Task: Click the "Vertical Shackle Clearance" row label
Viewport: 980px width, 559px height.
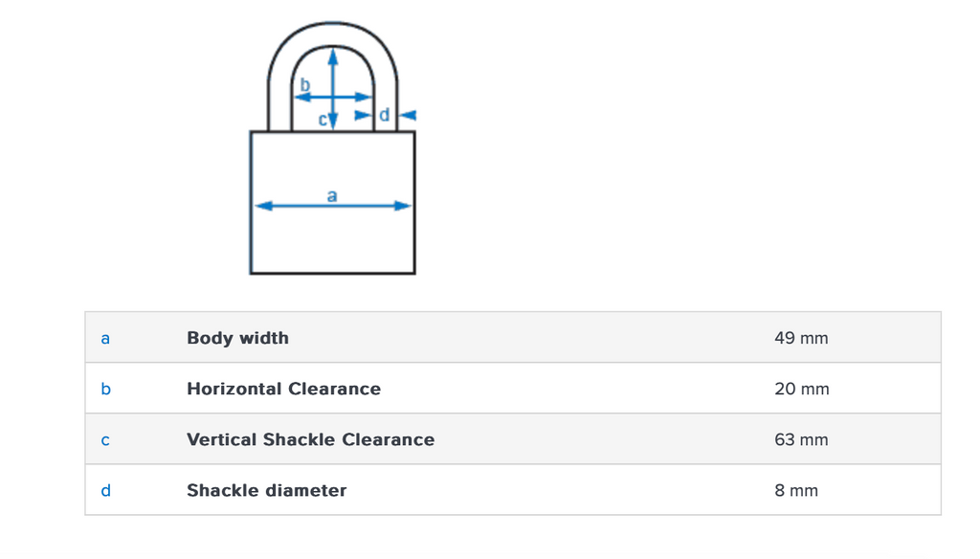Action: click(x=310, y=440)
